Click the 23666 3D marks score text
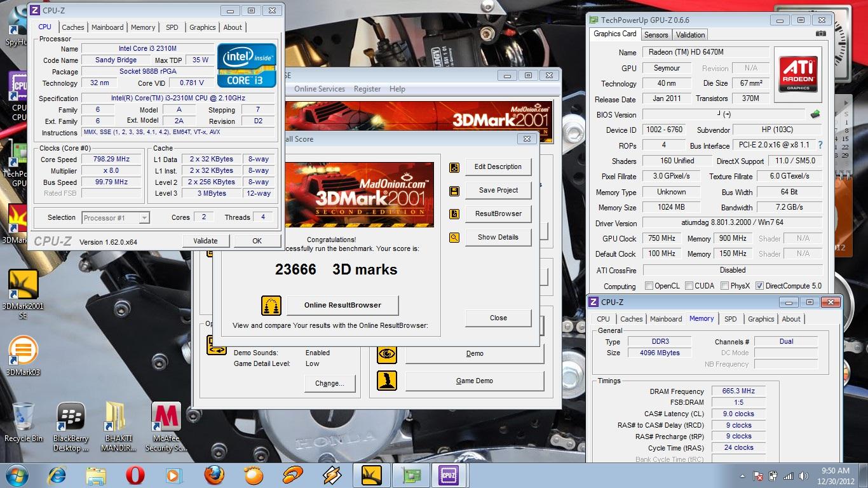This screenshot has height=488, width=868. [336, 269]
